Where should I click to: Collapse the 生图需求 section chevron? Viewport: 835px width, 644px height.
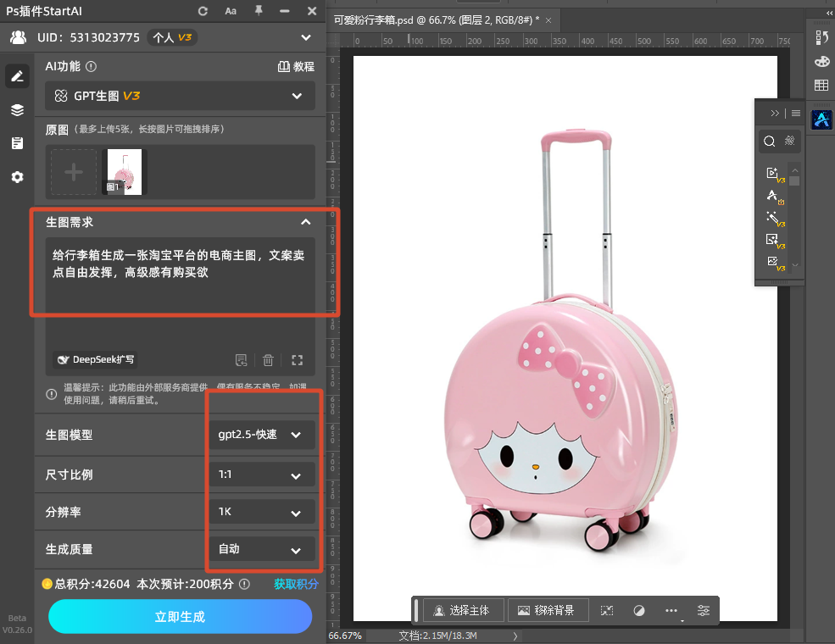click(x=306, y=222)
